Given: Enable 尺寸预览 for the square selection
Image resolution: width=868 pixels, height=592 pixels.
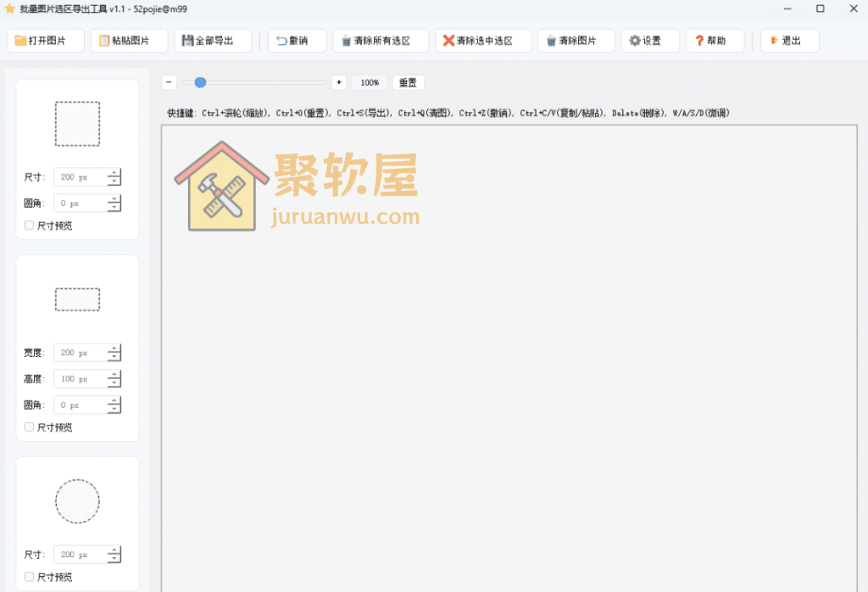Looking at the screenshot, I should tap(29, 226).
